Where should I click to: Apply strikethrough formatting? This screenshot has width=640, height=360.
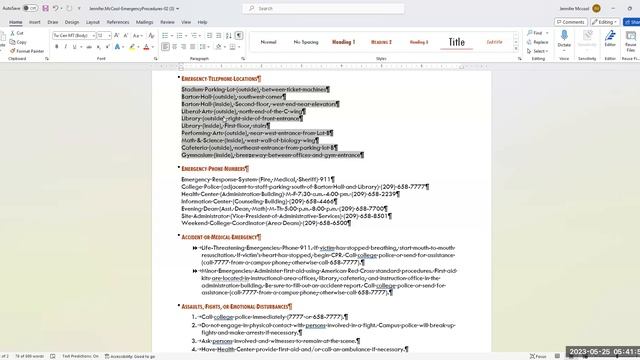pyautogui.click(x=89, y=47)
